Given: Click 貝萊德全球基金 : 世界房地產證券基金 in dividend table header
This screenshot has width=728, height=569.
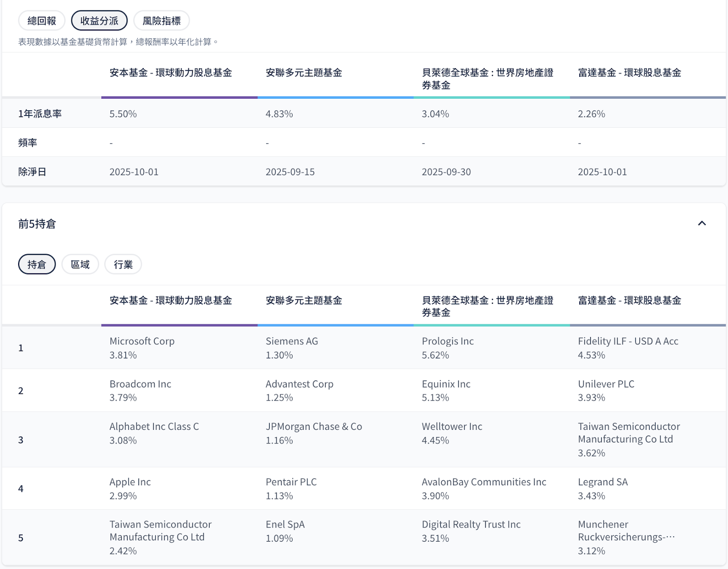Looking at the screenshot, I should (x=487, y=79).
